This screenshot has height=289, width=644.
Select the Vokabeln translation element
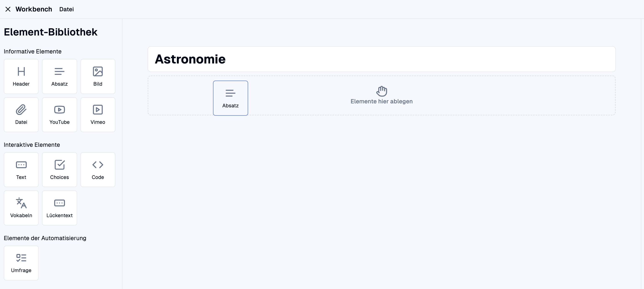(21, 208)
